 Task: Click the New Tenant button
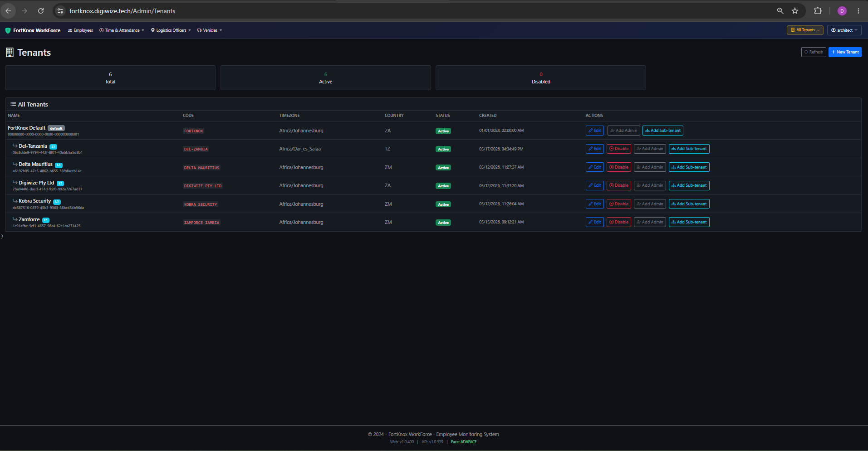(845, 52)
